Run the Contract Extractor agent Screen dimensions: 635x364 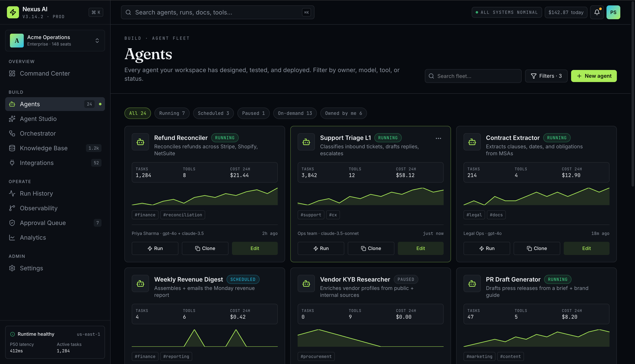pyautogui.click(x=487, y=248)
